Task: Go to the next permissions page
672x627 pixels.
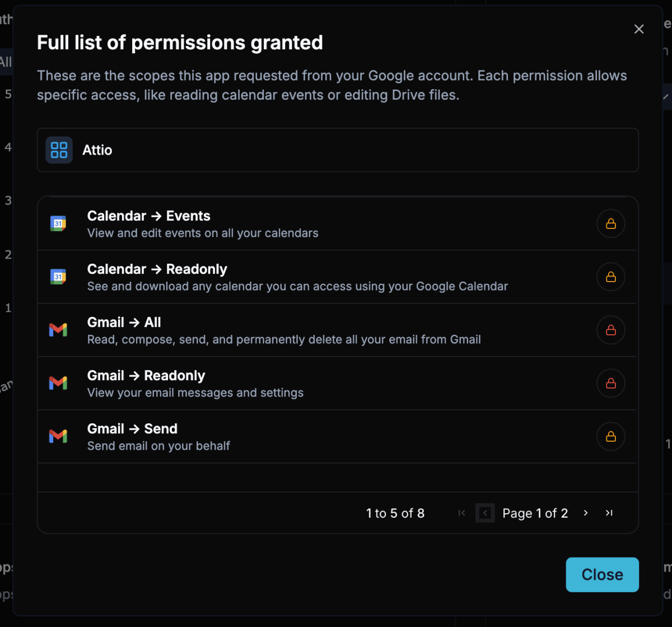Action: 586,513
